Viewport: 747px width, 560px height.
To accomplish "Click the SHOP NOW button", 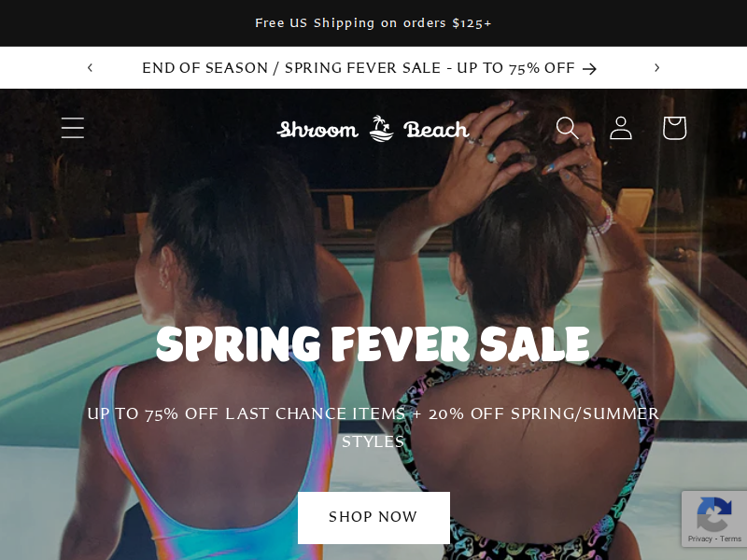I will click(x=373, y=518).
